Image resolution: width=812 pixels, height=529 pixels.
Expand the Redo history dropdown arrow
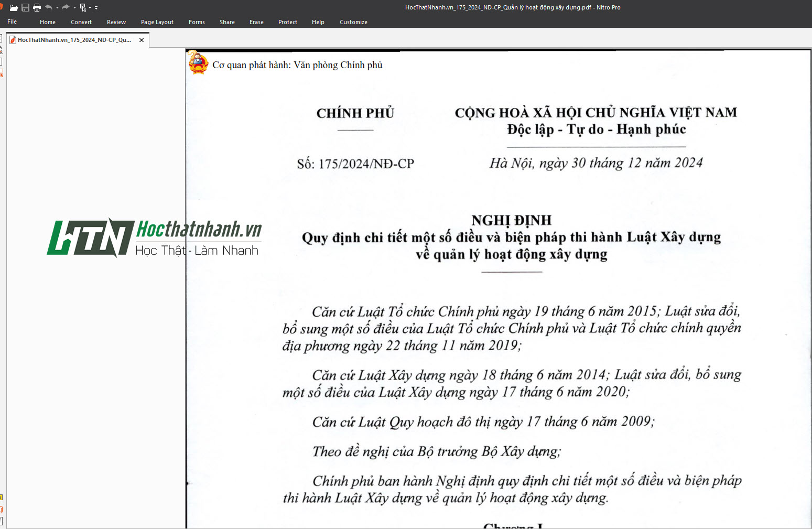point(74,8)
